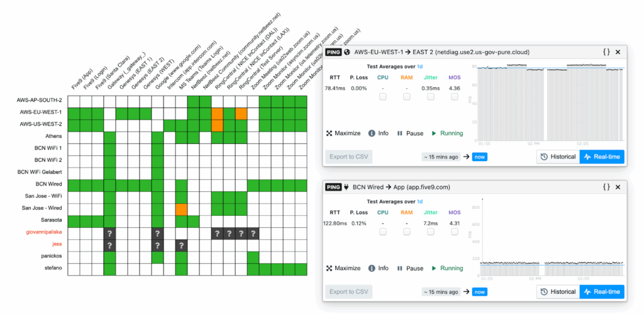This screenshot has width=644, height=314.
Task: Open Info for BCN Wired ping test
Action: point(378,268)
